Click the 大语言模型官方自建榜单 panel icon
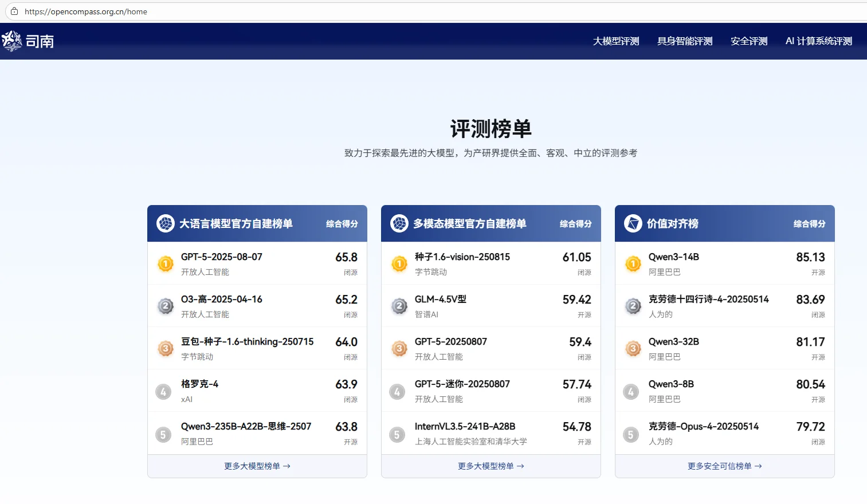The image size is (867, 504). 166,223
